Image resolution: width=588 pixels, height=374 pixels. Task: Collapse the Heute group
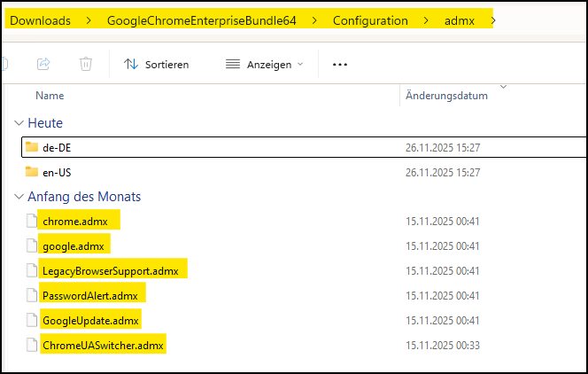point(19,122)
